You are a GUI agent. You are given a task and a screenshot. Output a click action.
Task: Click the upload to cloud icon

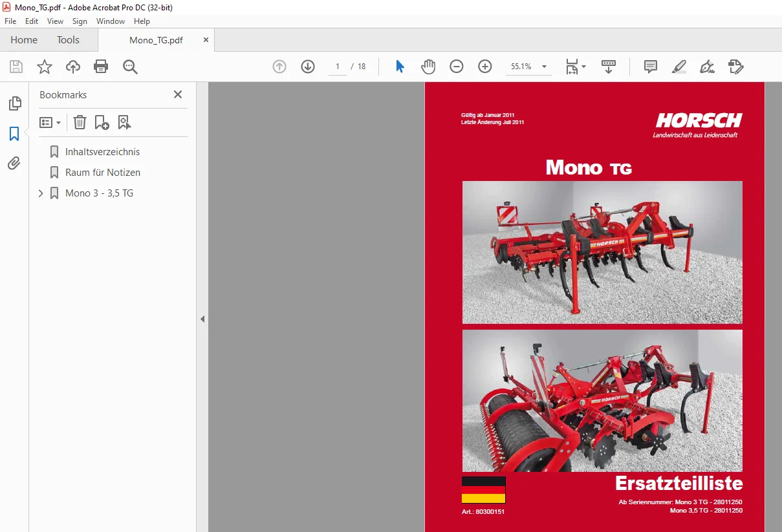(73, 67)
